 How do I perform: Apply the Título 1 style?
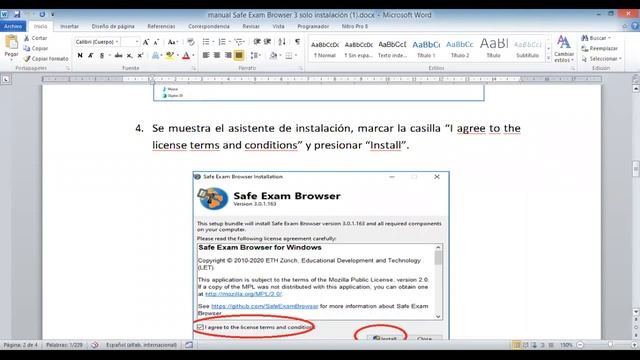(x=426, y=49)
